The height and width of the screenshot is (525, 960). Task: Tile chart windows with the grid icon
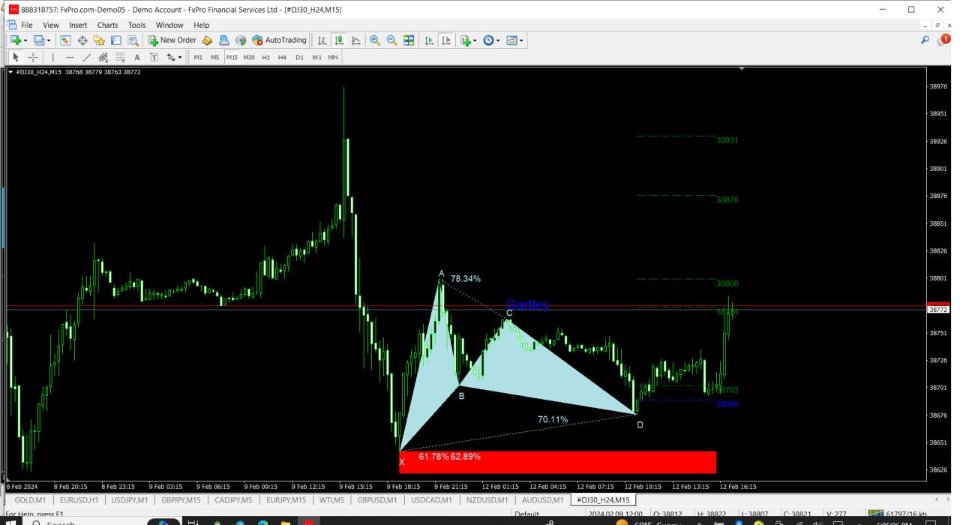(x=408, y=40)
